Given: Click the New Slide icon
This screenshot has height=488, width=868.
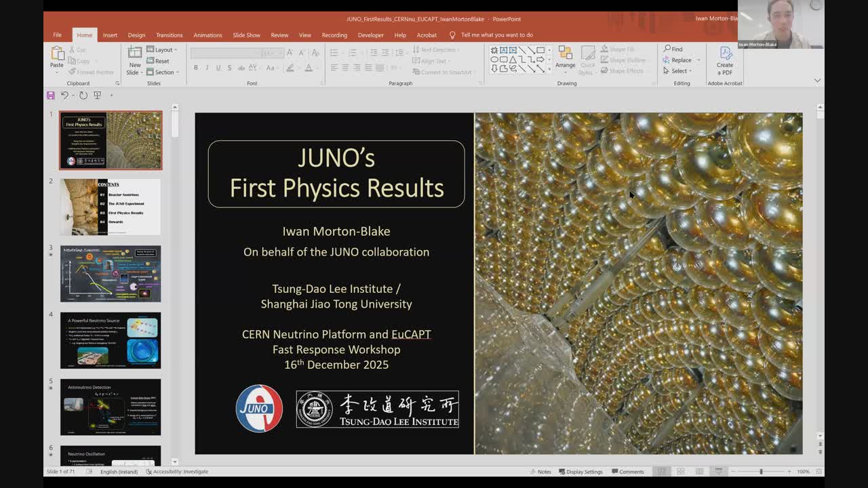Looking at the screenshot, I should [x=135, y=54].
